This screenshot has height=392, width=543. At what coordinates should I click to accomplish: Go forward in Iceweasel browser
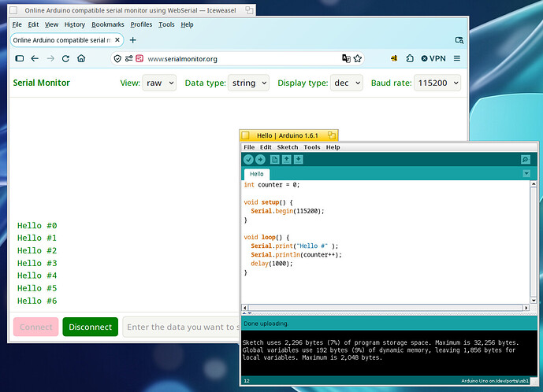[x=50, y=58]
